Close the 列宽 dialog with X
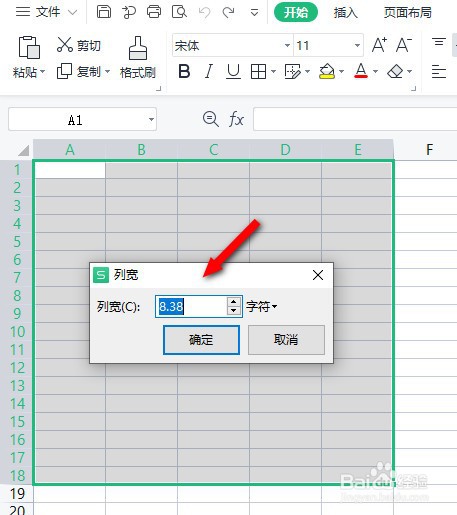457x515 pixels. pyautogui.click(x=318, y=275)
